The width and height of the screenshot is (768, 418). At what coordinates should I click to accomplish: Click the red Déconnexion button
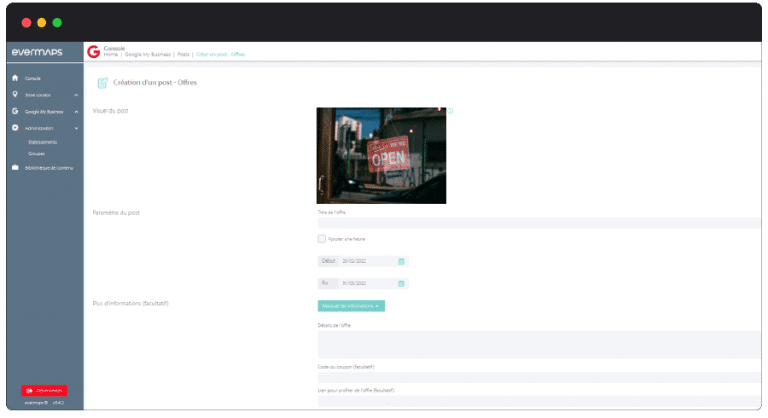(x=44, y=391)
